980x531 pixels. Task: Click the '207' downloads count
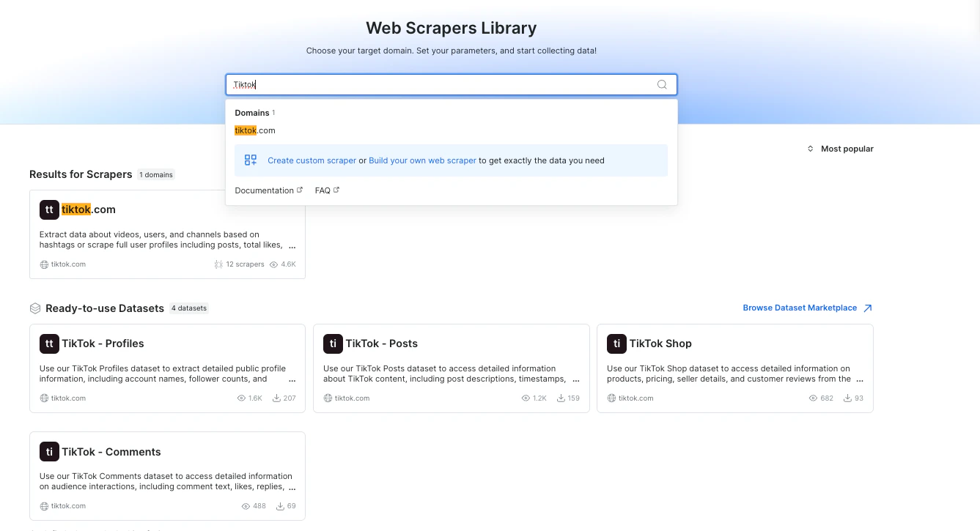pyautogui.click(x=290, y=398)
